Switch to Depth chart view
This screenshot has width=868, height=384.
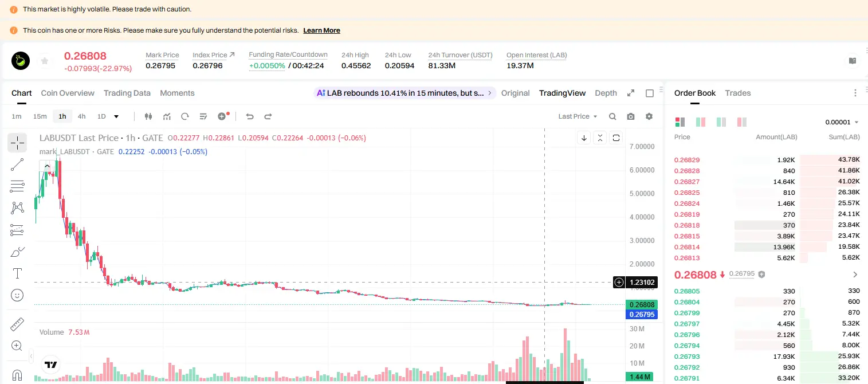pyautogui.click(x=606, y=93)
